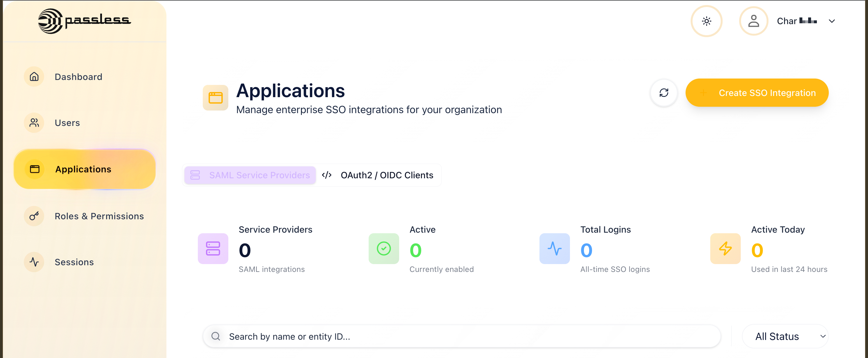This screenshot has height=358, width=868.
Task: Click the Applications window icon in sidebar
Action: click(x=35, y=169)
